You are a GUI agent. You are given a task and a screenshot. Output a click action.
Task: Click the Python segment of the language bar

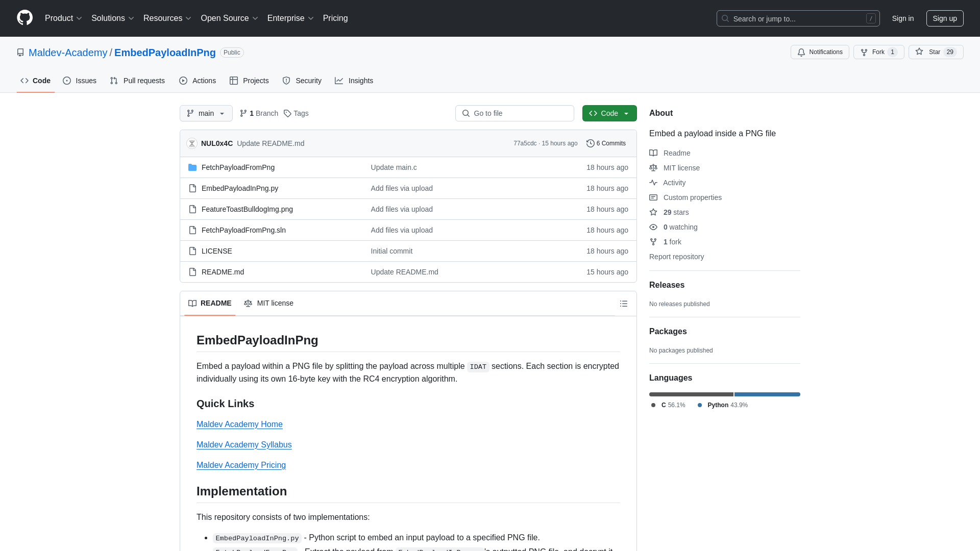tap(767, 394)
